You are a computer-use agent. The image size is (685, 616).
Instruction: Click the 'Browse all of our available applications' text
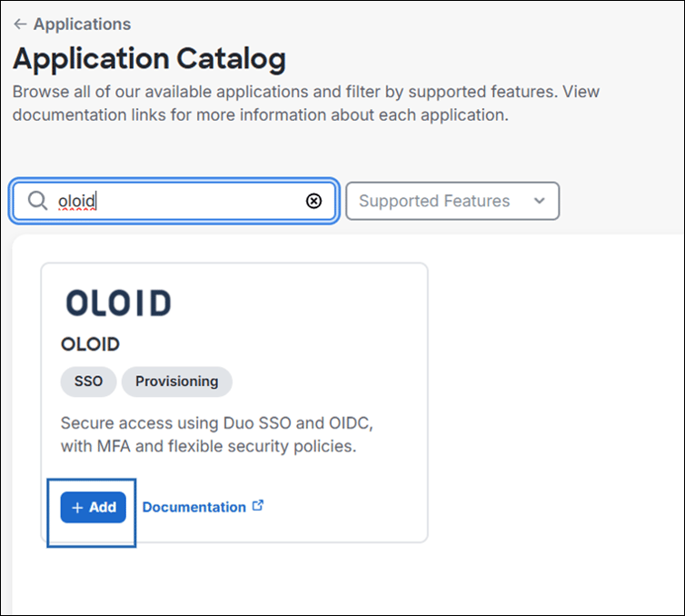(x=306, y=103)
